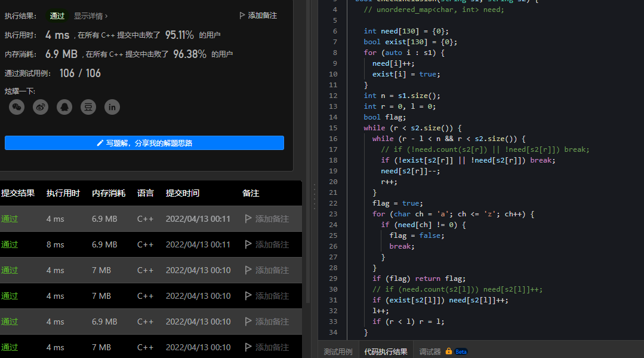The image size is (644, 358).
Task: Click the lock icon next to 调试器
Action: pyautogui.click(x=448, y=351)
